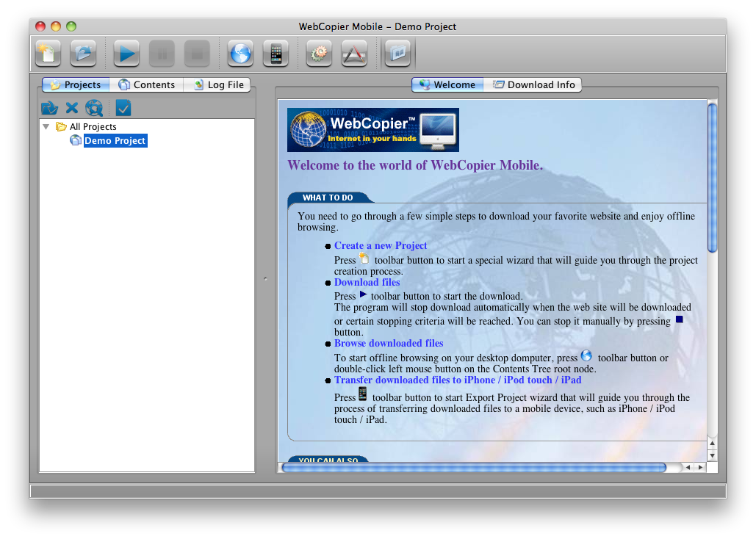The image size is (756, 539).
Task: Open the Log File tab
Action: (218, 84)
